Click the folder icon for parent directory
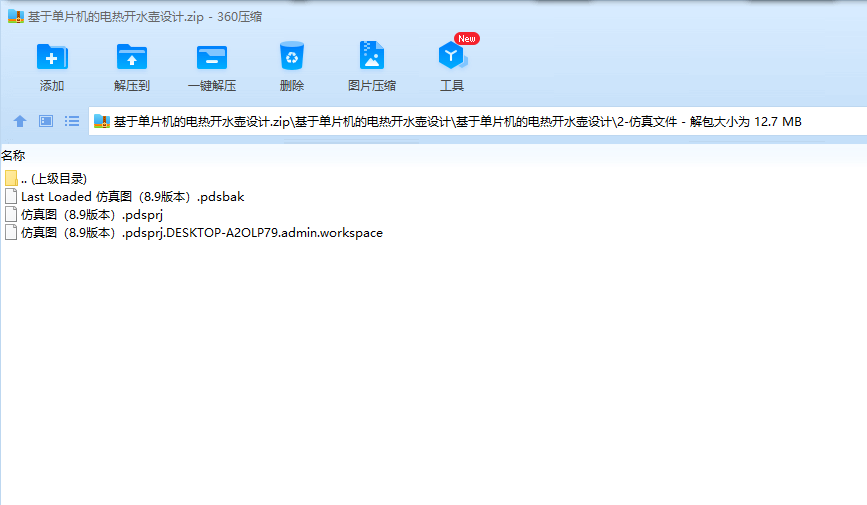 tap(11, 178)
